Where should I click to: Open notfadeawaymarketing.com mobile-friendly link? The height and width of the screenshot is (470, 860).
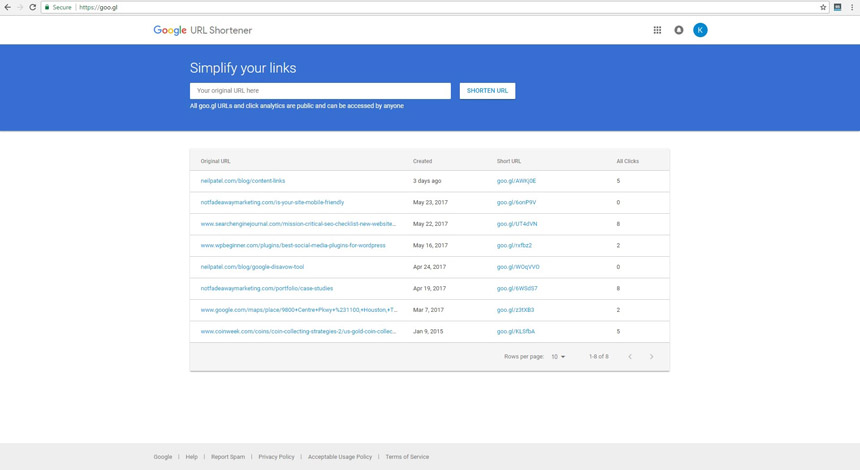[272, 202]
